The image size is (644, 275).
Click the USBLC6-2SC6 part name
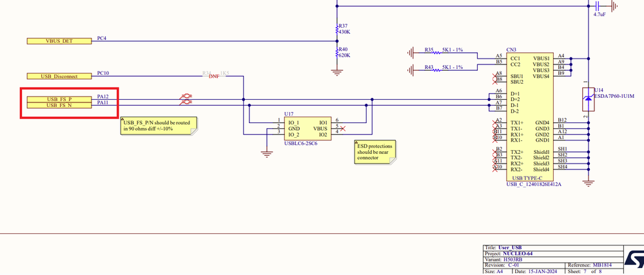tap(300, 144)
